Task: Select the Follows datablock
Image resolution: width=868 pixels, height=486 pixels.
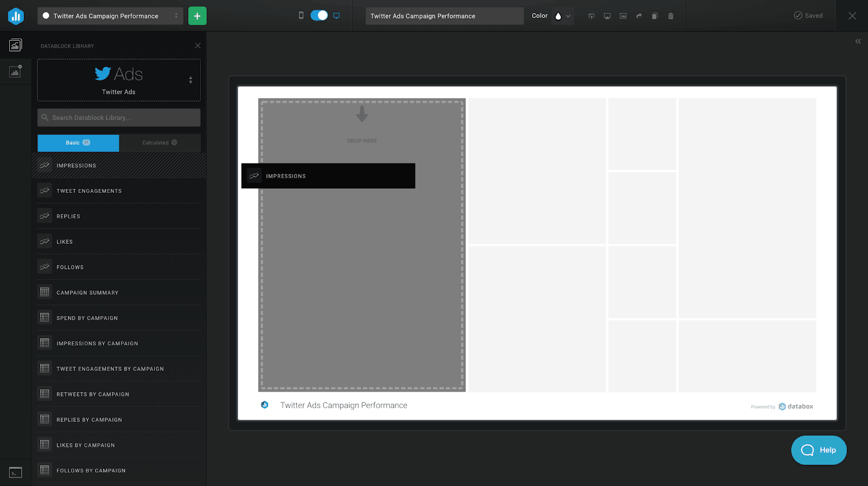Action: (x=119, y=267)
